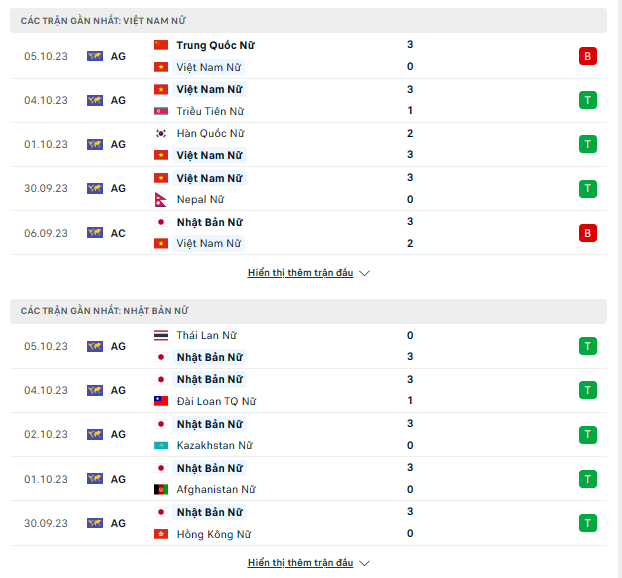Click the AC competition label on 06.09.23
The height and width of the screenshot is (578, 622).
point(118,232)
